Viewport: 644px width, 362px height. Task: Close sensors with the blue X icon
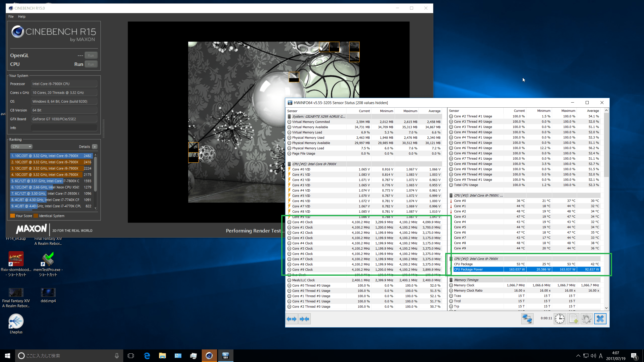pyautogui.click(x=600, y=319)
